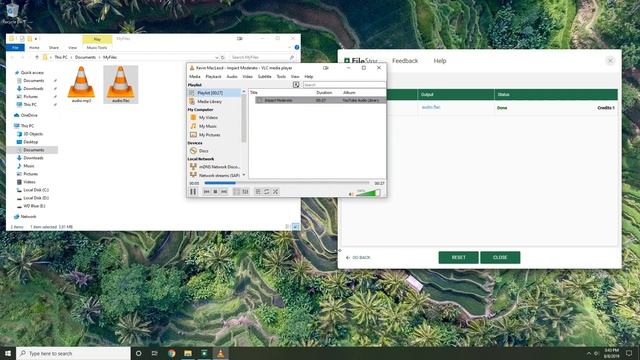This screenshot has height=360, width=640.
Task: Toggle the VLC playlist view button
Action: coord(258,192)
